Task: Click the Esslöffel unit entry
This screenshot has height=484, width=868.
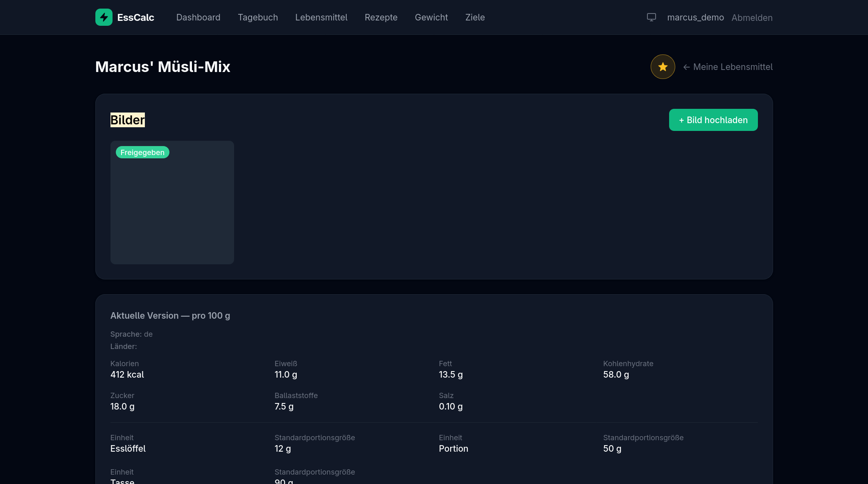Action: (x=128, y=448)
